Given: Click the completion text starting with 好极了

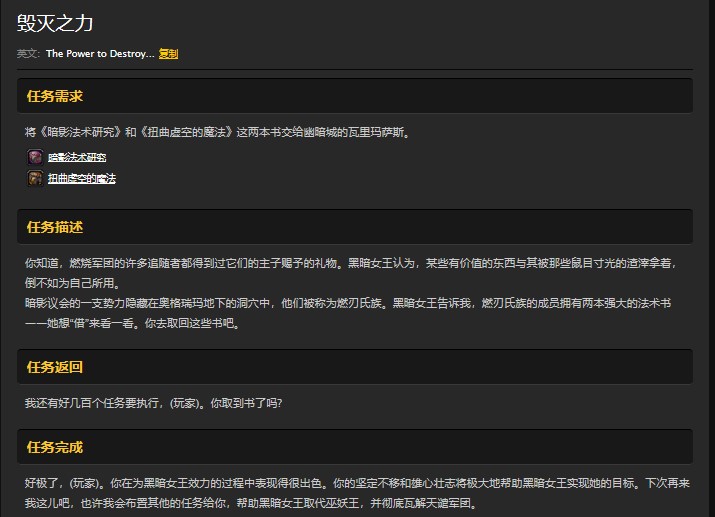Looking at the screenshot, I should pos(355,482).
